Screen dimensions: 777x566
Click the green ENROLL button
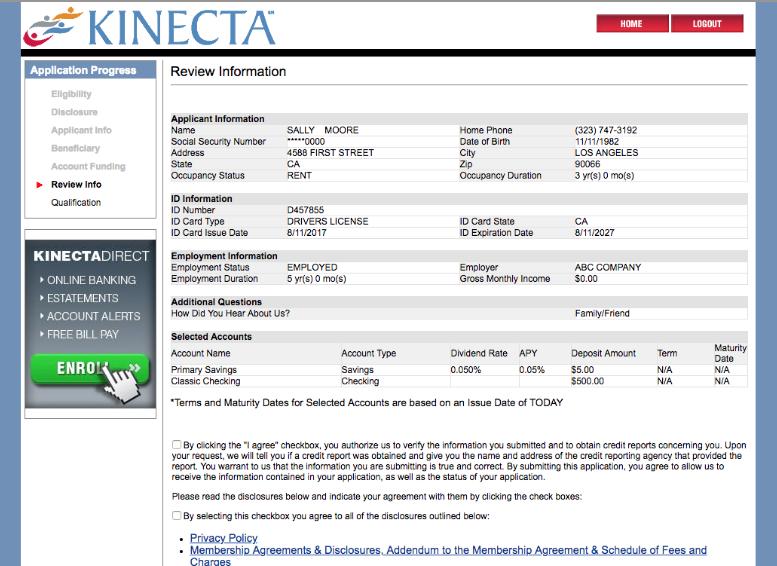click(x=90, y=368)
